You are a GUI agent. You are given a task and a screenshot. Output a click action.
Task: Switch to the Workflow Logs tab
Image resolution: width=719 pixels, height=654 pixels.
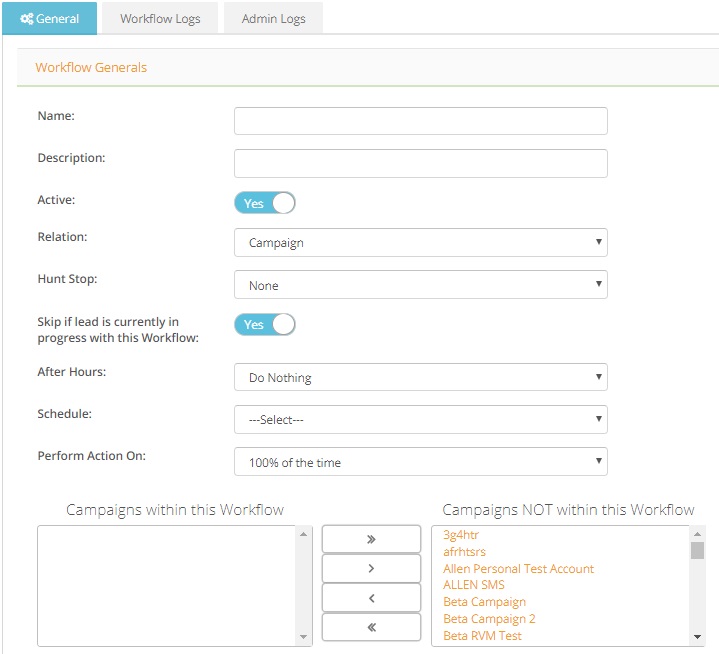coord(160,18)
